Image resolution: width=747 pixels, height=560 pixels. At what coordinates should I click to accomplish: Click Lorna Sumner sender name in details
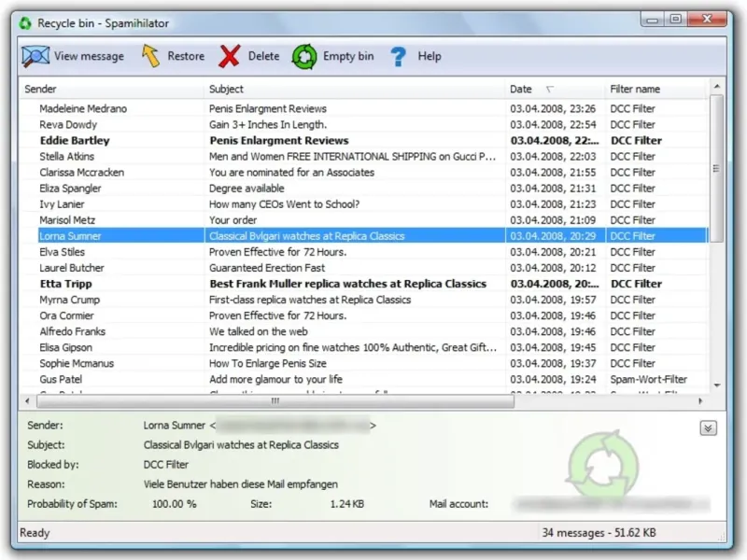click(x=175, y=426)
